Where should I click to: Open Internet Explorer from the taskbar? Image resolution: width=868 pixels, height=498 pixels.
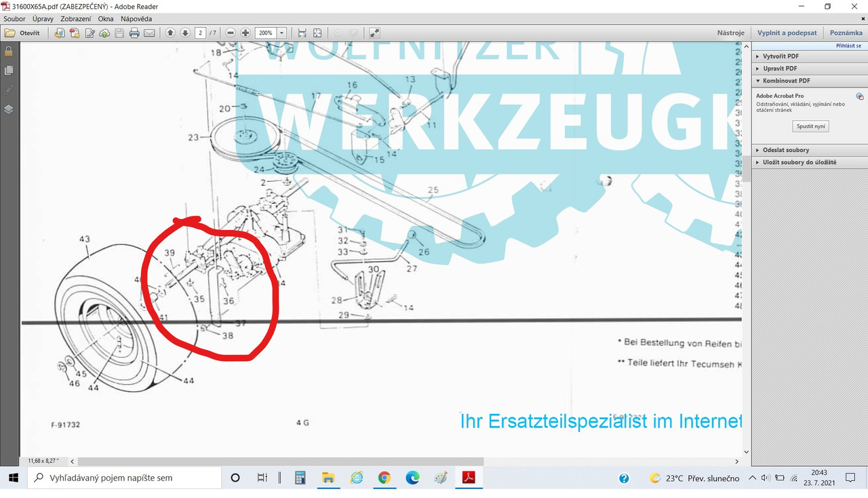tap(357, 478)
